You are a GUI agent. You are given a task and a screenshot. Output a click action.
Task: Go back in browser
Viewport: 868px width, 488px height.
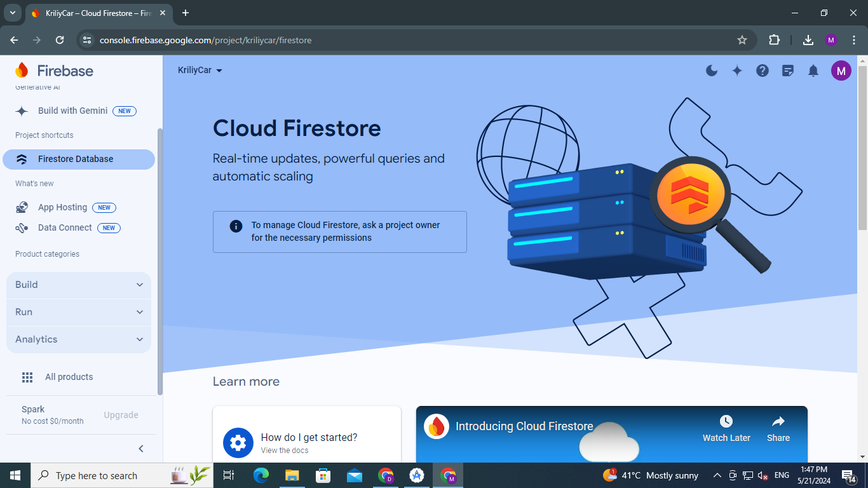14,40
